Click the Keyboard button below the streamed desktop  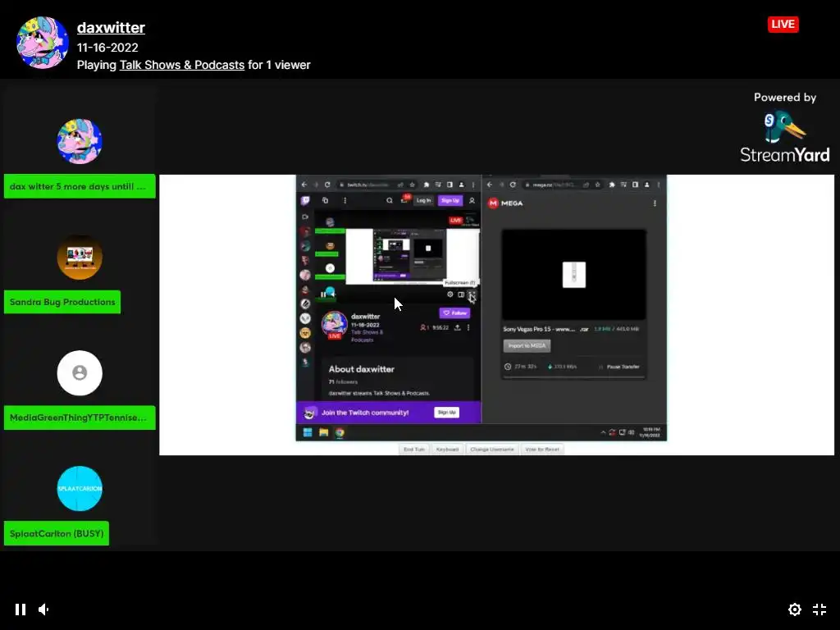(447, 449)
